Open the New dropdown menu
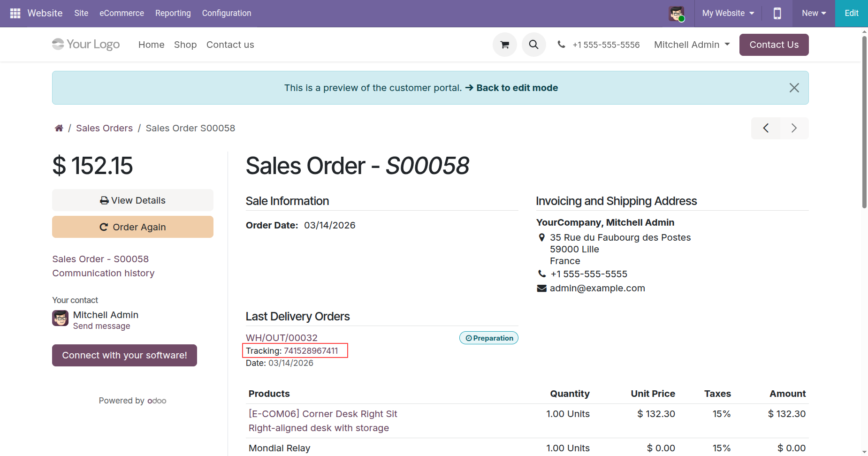868x456 pixels. click(x=814, y=13)
